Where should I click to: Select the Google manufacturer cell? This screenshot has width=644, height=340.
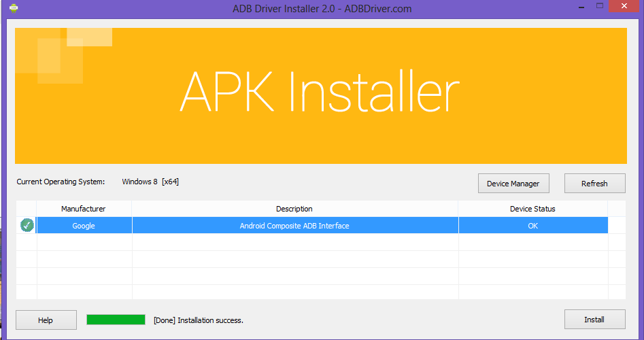click(84, 226)
